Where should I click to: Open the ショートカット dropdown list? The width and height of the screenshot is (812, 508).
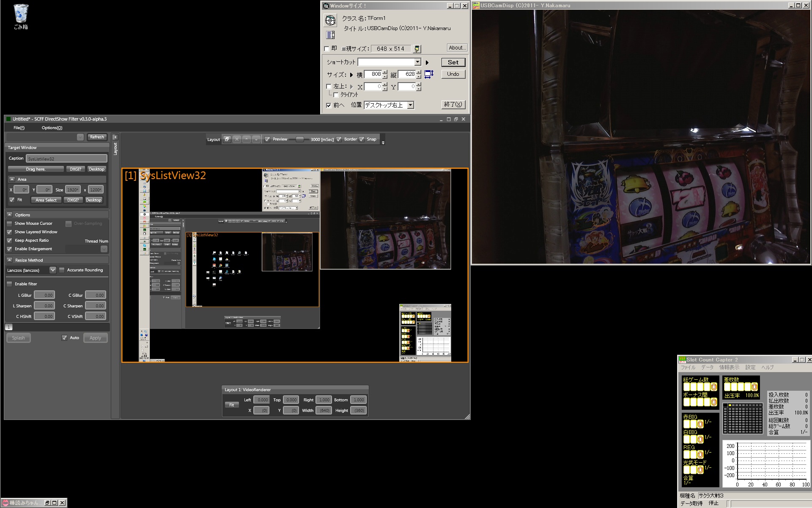click(417, 62)
